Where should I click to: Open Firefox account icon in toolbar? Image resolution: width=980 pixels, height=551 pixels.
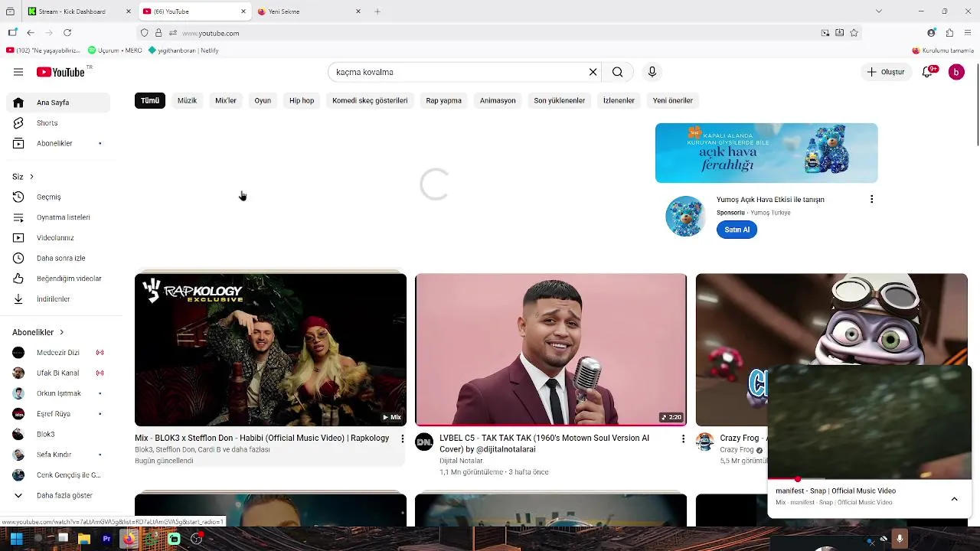point(931,33)
